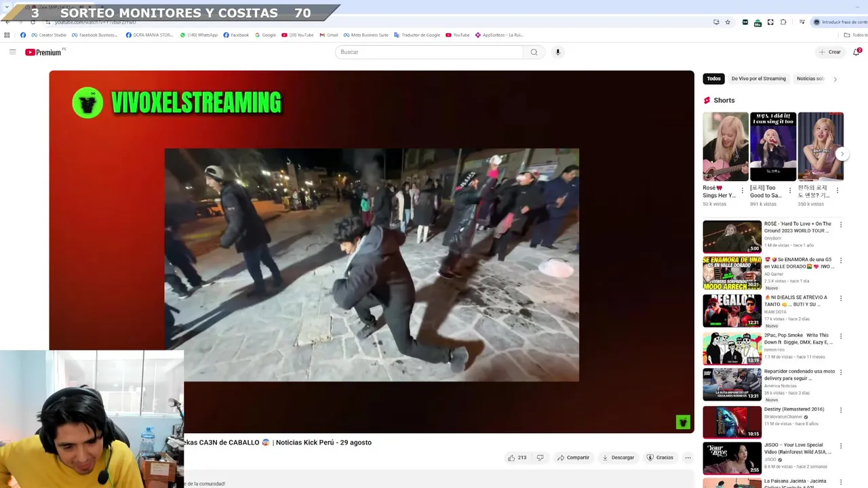Open the AppSorteos bookmark

tap(499, 35)
